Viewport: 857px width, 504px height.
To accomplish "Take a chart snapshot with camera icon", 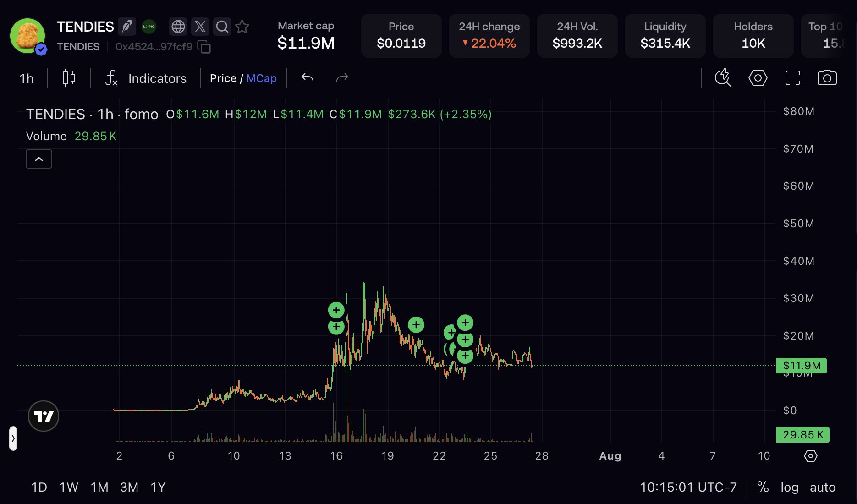I will click(827, 78).
